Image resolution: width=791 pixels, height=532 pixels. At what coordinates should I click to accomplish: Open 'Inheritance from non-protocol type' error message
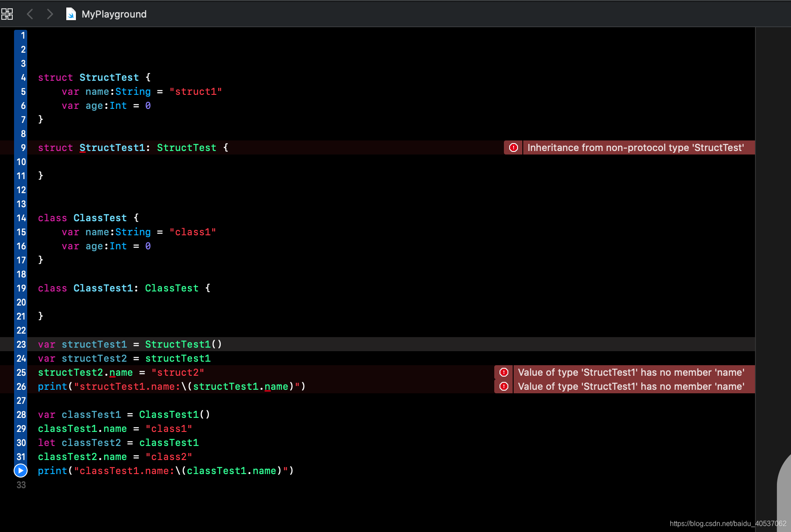click(x=636, y=147)
